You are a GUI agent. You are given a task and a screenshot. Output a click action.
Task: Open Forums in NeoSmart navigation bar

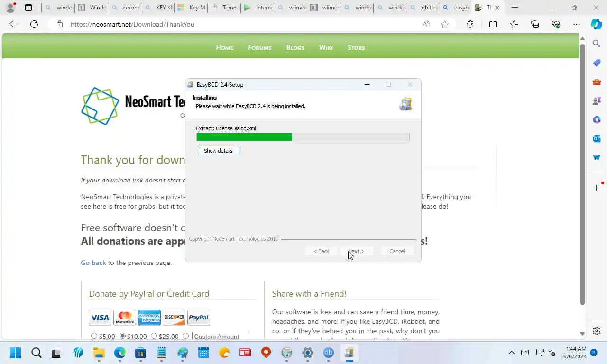click(x=259, y=47)
